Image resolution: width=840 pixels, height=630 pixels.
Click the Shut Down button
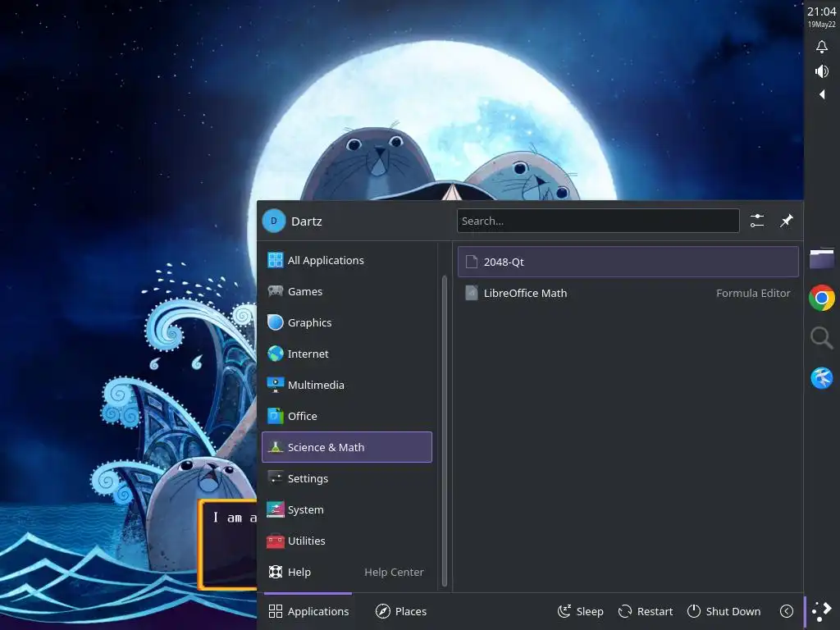pyautogui.click(x=724, y=611)
